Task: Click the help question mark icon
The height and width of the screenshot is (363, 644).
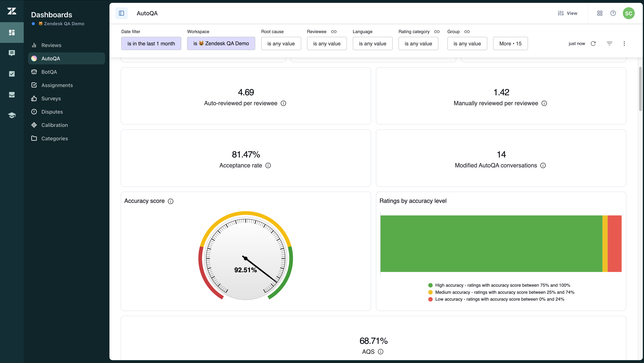Action: coord(613,13)
